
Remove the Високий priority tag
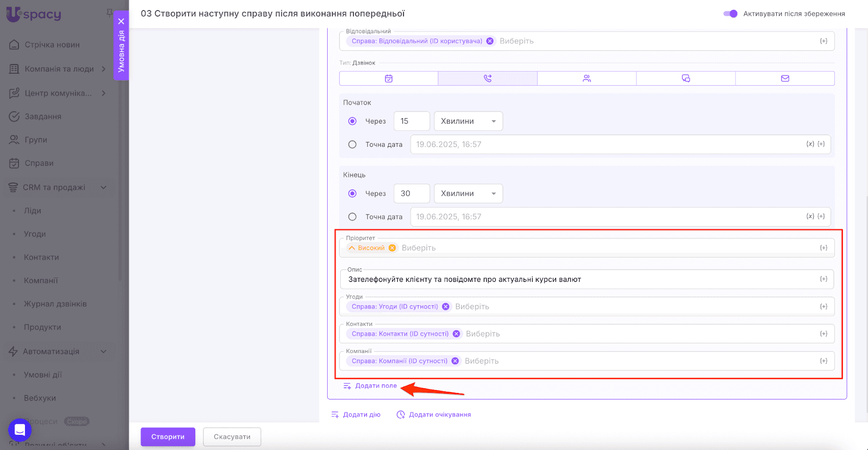[392, 248]
